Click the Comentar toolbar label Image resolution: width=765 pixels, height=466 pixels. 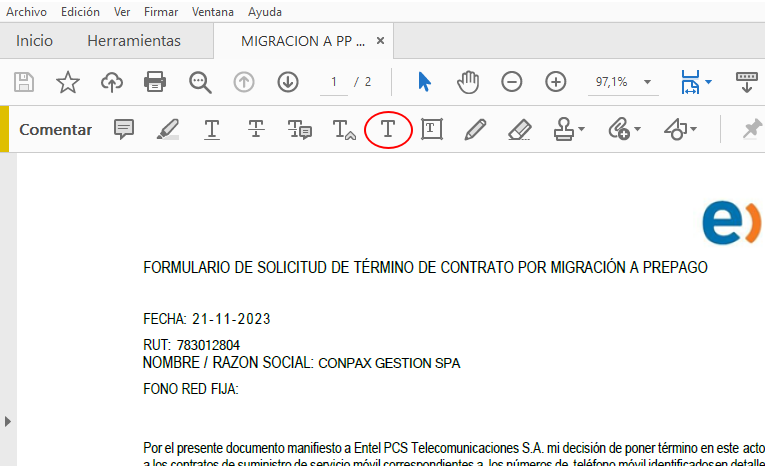(56, 130)
